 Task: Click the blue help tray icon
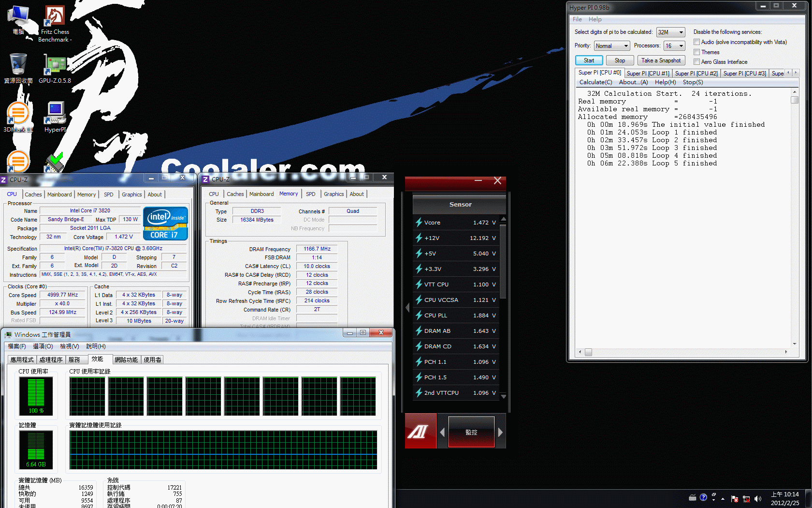click(703, 497)
